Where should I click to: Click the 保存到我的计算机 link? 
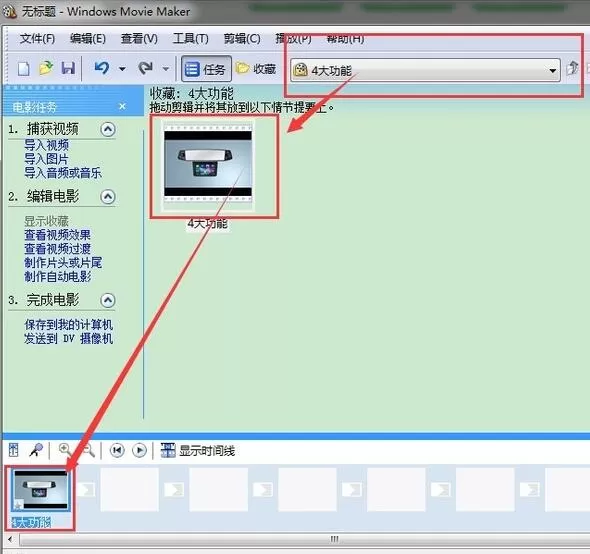pyautogui.click(x=69, y=324)
